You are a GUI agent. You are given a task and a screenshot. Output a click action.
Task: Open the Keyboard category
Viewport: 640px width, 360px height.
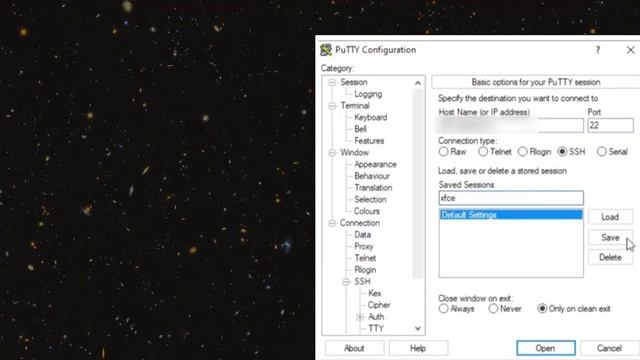click(371, 118)
